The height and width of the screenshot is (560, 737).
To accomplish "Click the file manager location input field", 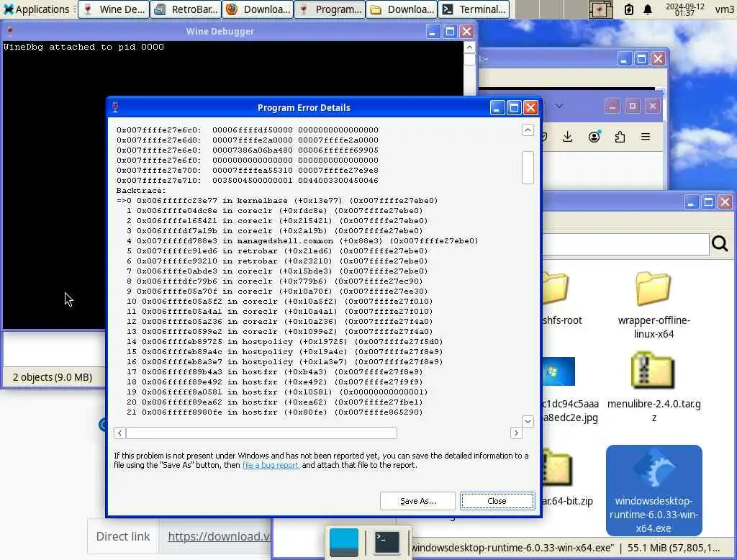I will [x=625, y=244].
